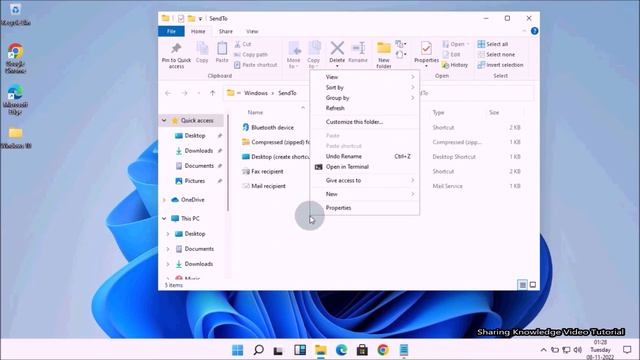
Task: Select Downloads in Quick access
Action: (198, 151)
